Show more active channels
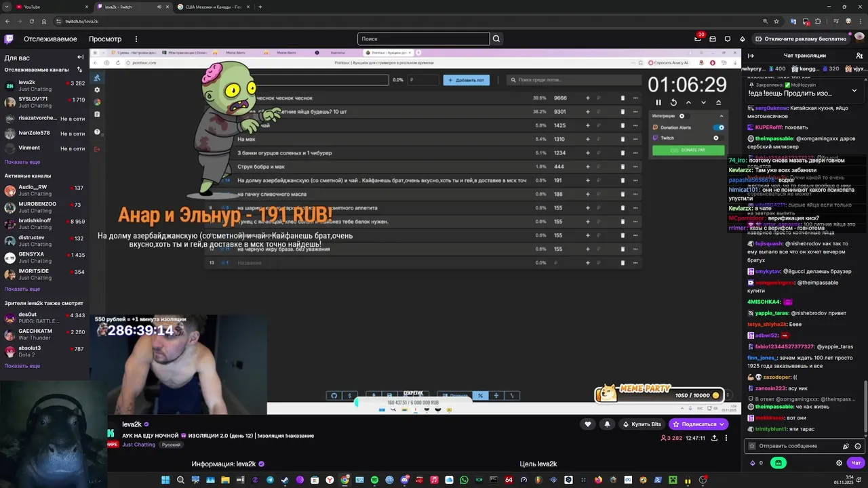 point(22,289)
